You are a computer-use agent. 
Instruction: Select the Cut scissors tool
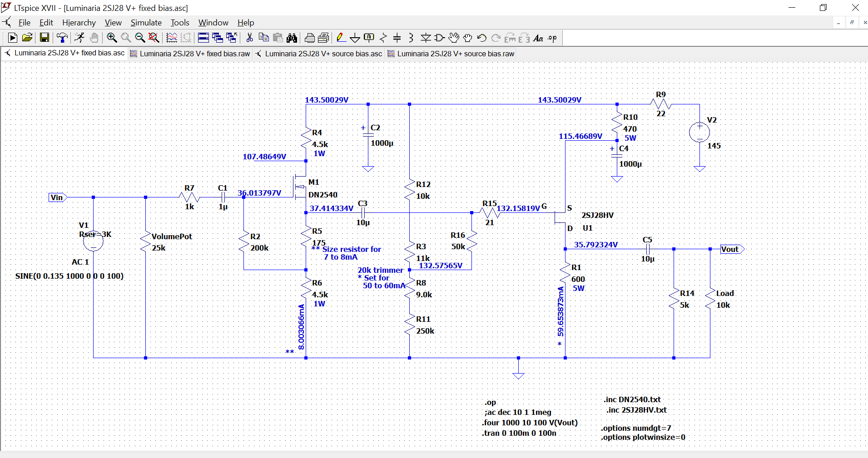coord(249,38)
